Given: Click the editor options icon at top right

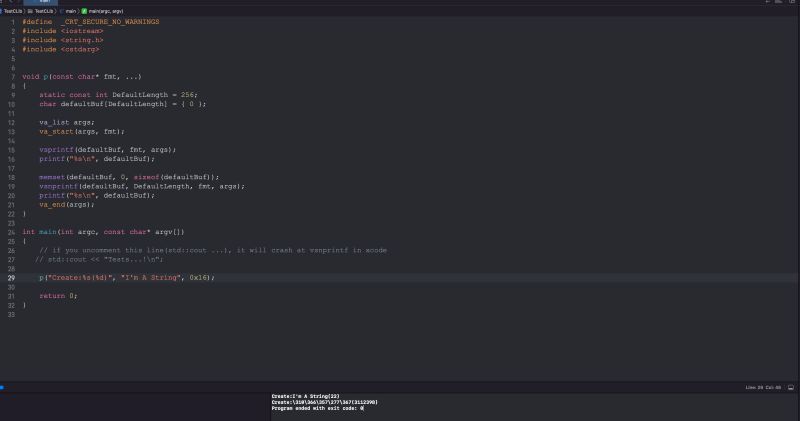Looking at the screenshot, I should pos(779,2).
